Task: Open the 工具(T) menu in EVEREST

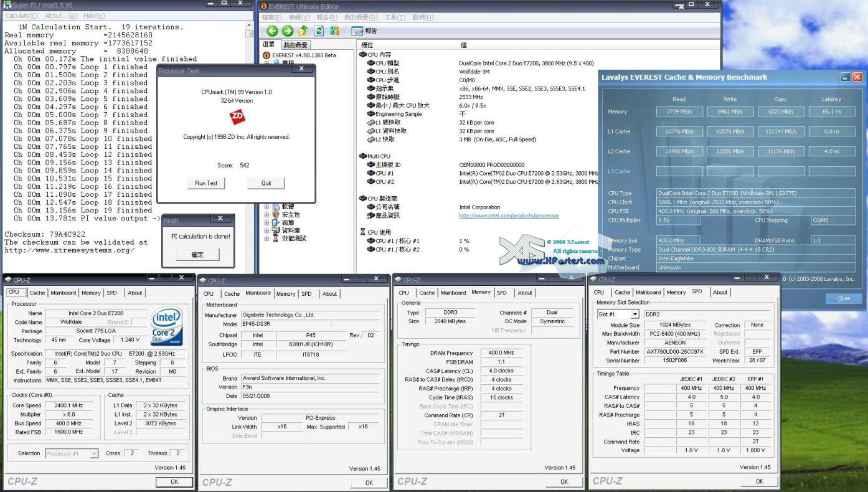Action: [x=395, y=17]
